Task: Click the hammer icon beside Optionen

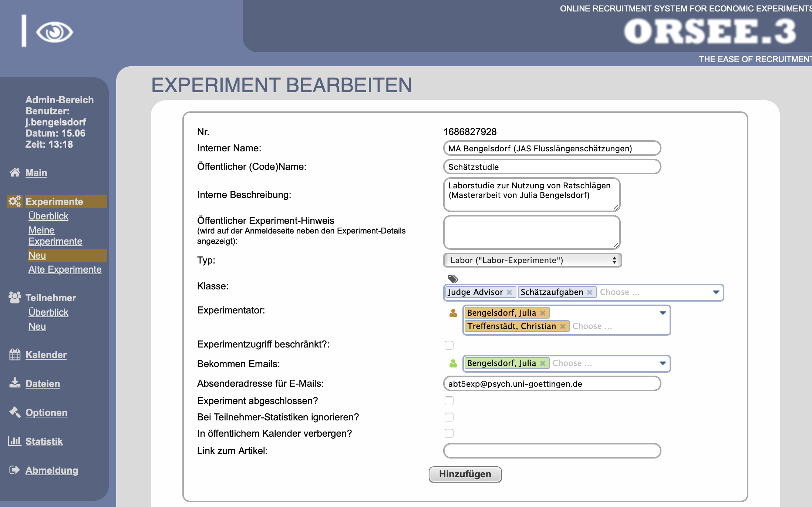Action: coord(15,412)
